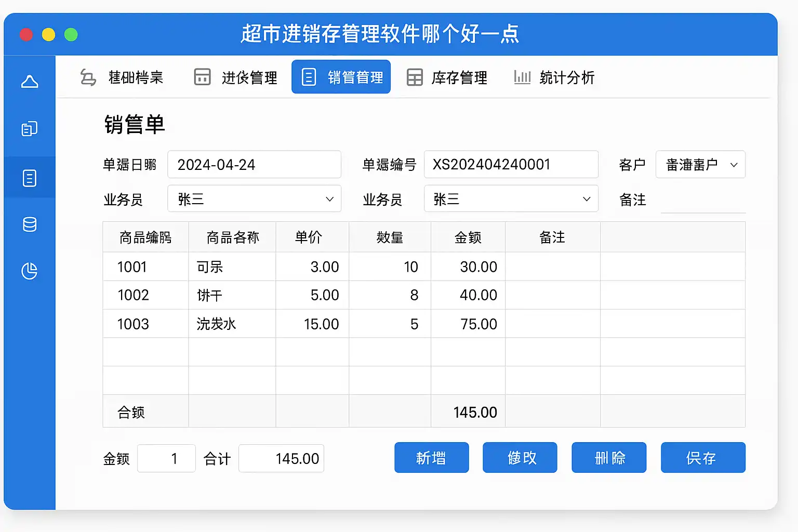Click the grid icon beside 库存管理
The height and width of the screenshot is (532, 798).
pyautogui.click(x=415, y=77)
